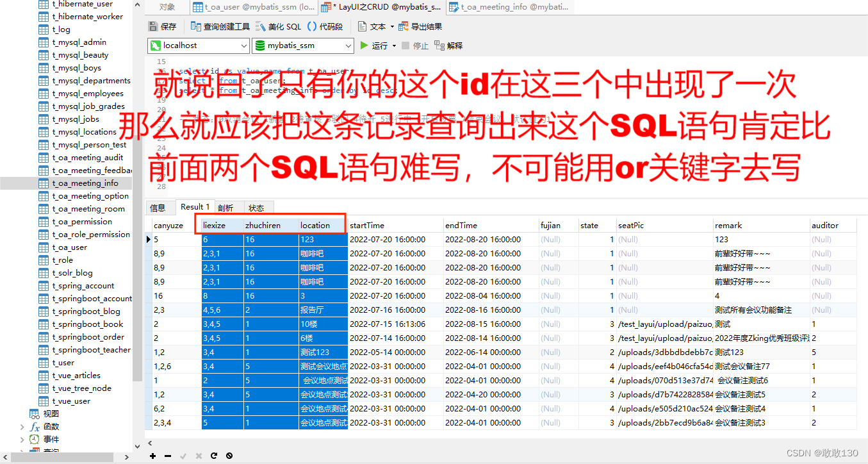Image resolution: width=868 pixels, height=464 pixels.
Task: Export the results (导出结果)
Action: coord(420,26)
